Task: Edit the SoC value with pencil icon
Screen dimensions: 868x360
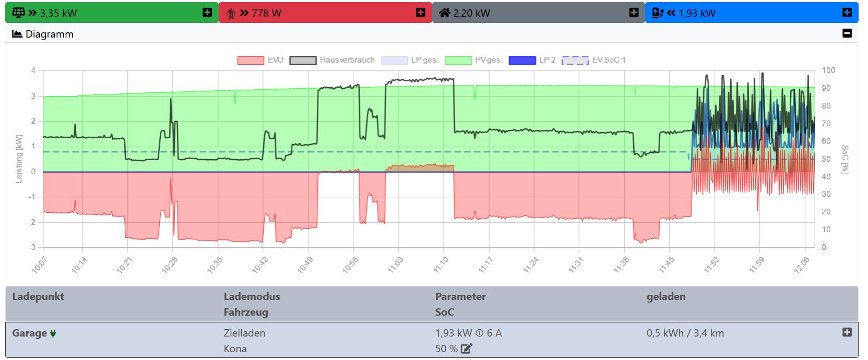Action: 467,349
